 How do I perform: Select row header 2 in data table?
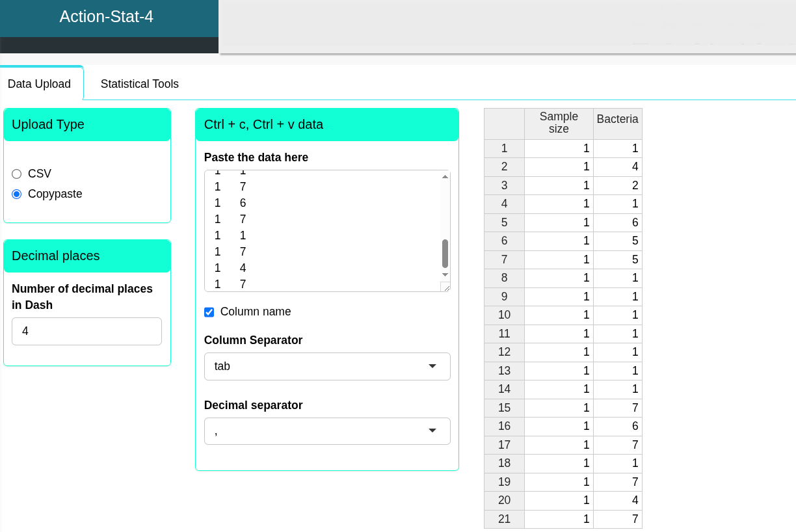point(504,167)
